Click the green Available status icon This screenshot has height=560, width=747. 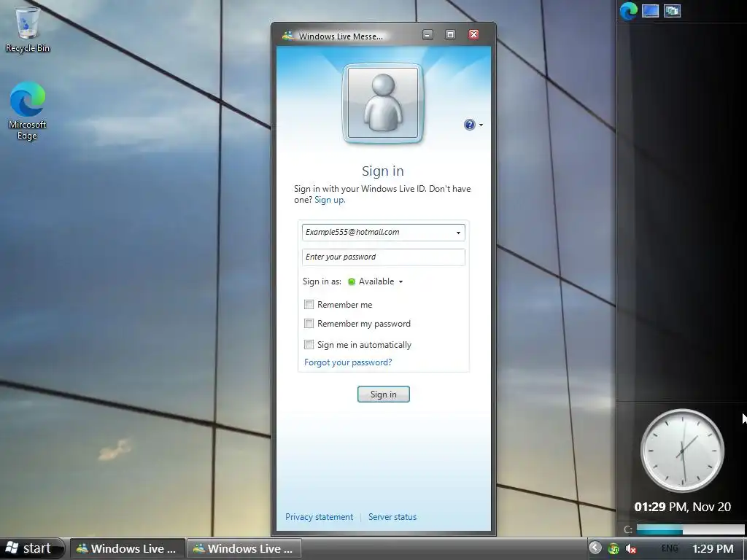point(352,282)
